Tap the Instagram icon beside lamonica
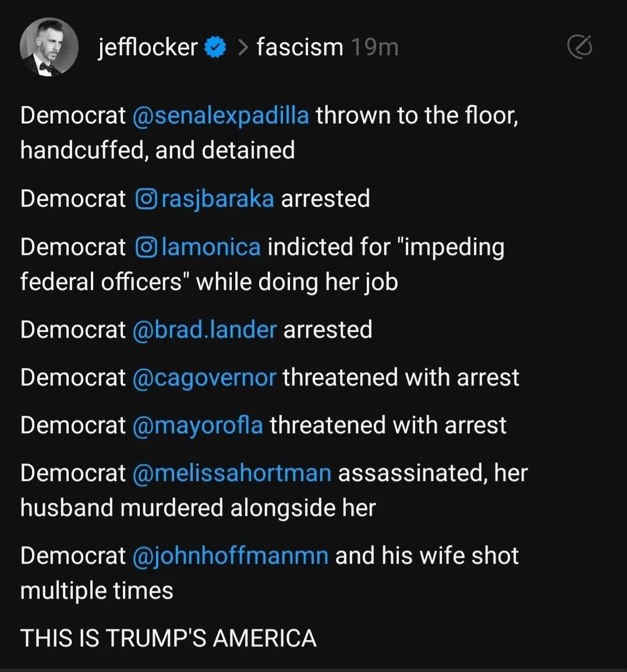The image size is (627, 672). (x=146, y=247)
